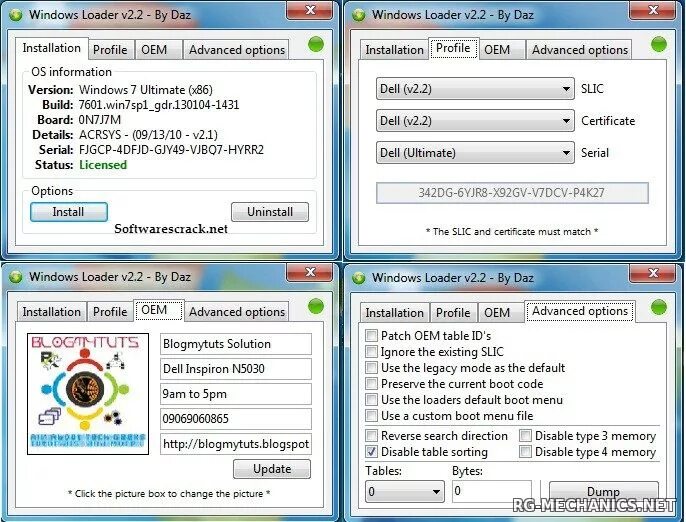Image resolution: width=686 pixels, height=522 pixels.
Task: Open Advanced options tab in Installation window
Action: coord(237,50)
